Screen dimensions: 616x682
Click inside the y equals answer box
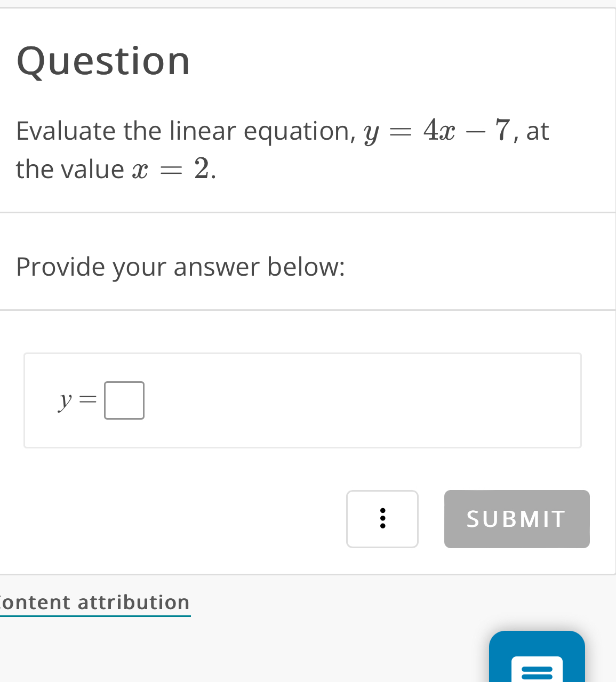[124, 400]
